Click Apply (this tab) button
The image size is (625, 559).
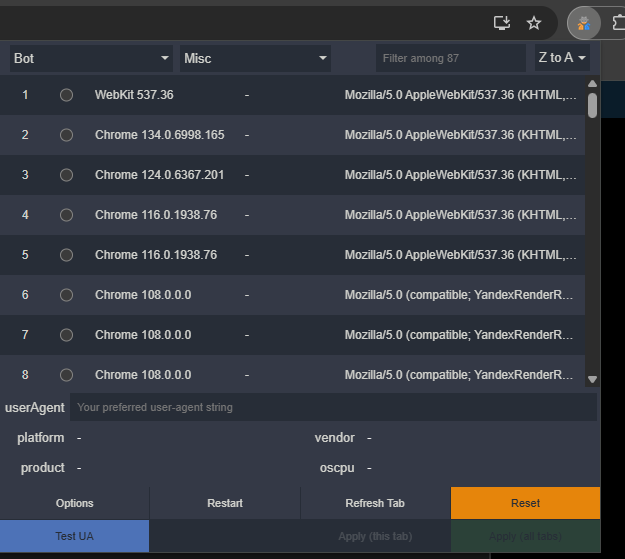click(375, 536)
